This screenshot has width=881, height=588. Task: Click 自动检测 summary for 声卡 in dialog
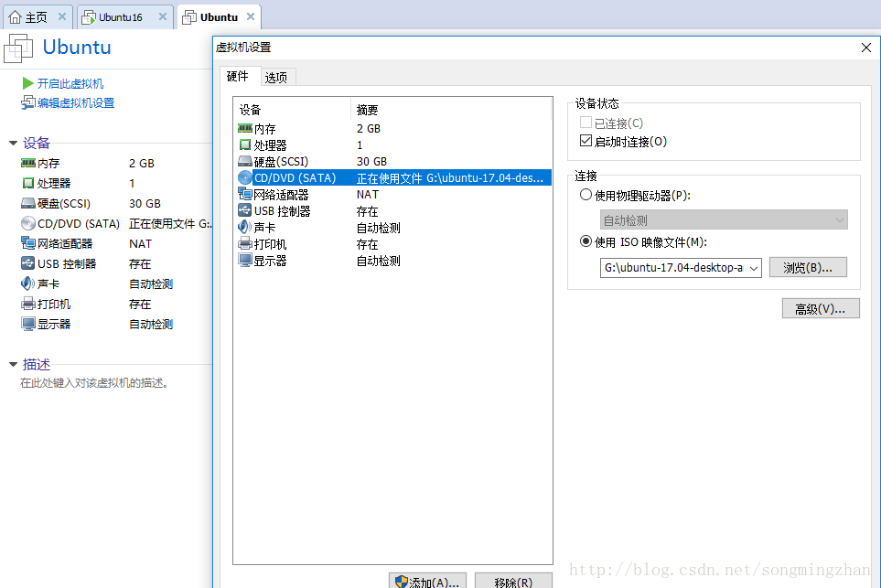[x=379, y=228]
